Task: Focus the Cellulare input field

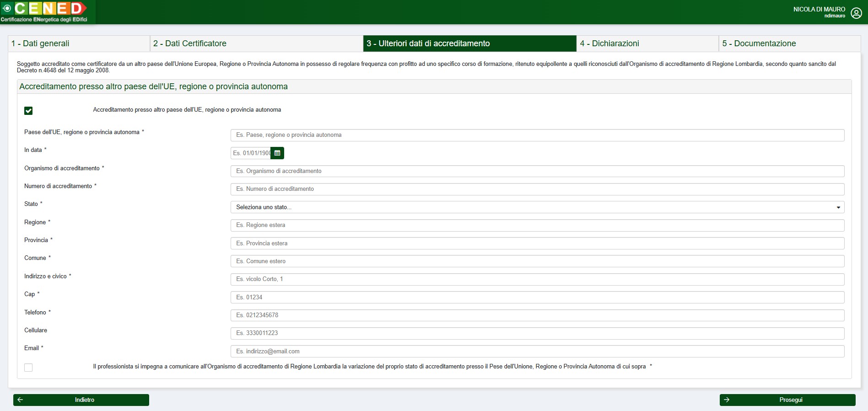Action: tap(537, 333)
